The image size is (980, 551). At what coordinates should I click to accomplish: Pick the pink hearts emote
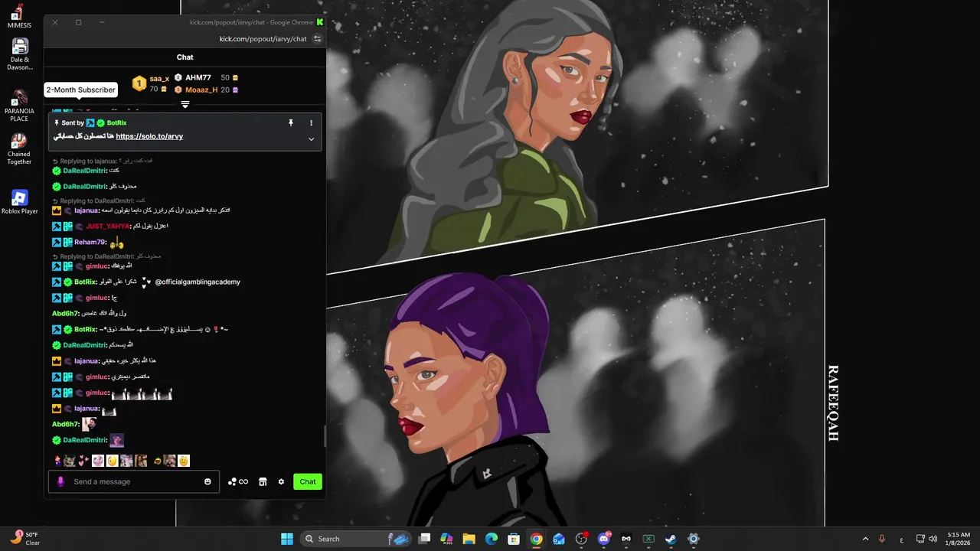pyautogui.click(x=83, y=461)
